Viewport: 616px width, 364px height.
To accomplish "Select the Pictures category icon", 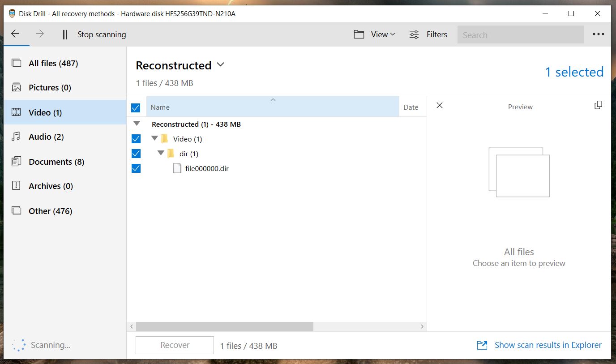I will (x=15, y=87).
